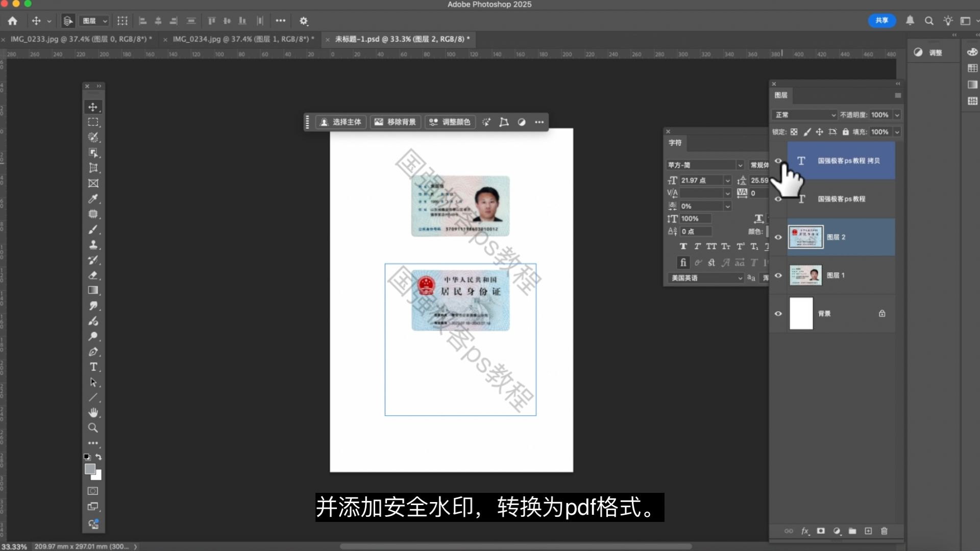Toggle faux bold in Character panel
The image size is (980, 551).
pos(683,246)
